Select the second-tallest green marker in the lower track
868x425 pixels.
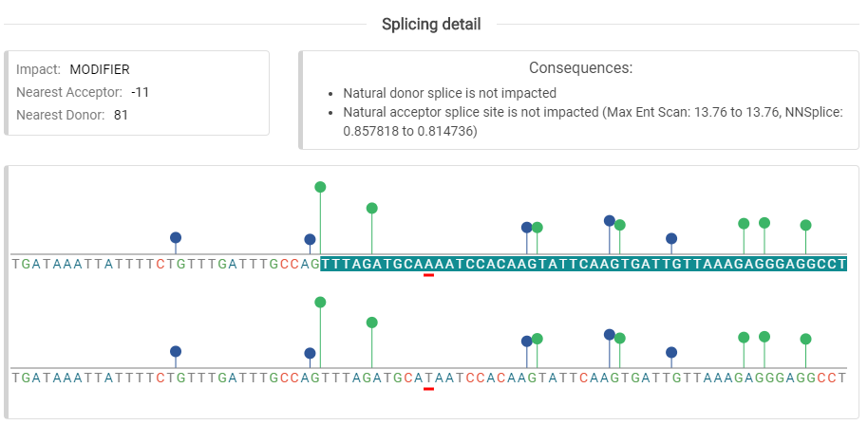[372, 323]
